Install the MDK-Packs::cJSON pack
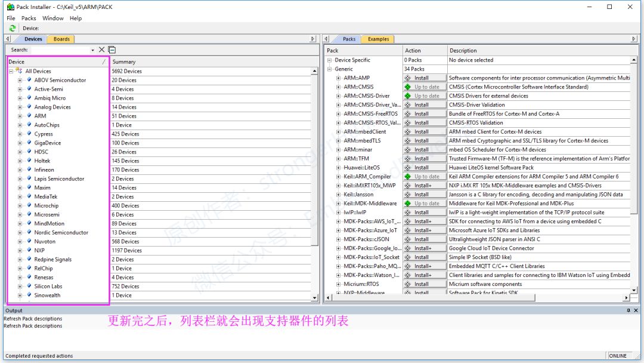 [x=425, y=239]
